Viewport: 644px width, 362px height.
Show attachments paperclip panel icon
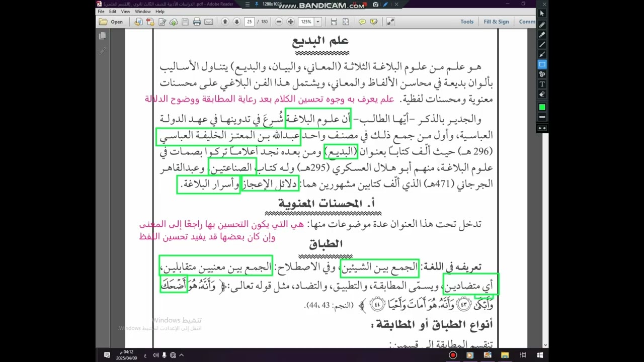click(102, 51)
